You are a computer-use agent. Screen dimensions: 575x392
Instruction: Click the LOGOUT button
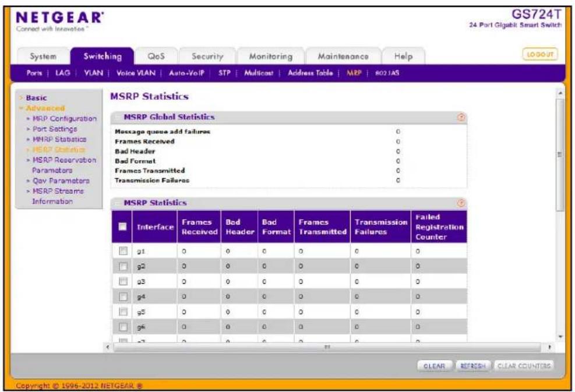click(x=540, y=54)
